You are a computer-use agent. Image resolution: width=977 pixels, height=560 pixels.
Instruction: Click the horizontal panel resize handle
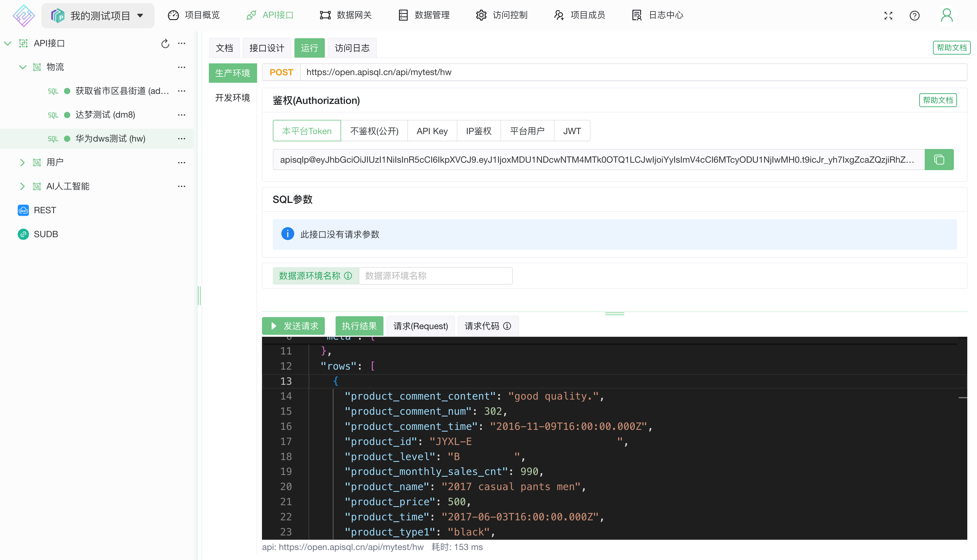[614, 314]
